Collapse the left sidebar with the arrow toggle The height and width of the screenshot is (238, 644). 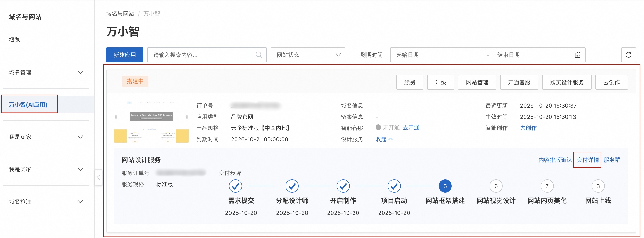[x=98, y=177]
